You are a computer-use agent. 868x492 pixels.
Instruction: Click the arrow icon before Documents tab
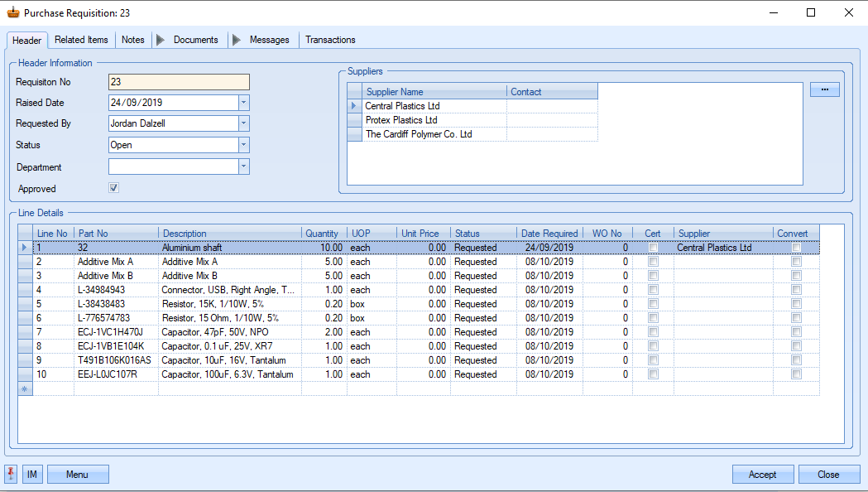pyautogui.click(x=161, y=40)
